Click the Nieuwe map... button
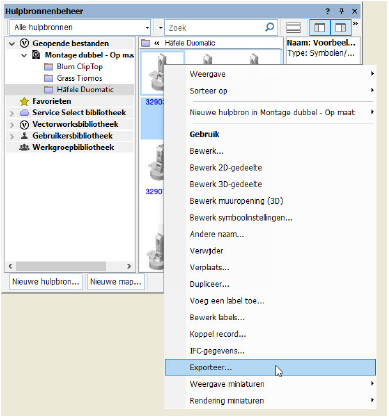This screenshot has height=417, width=389. (x=116, y=282)
